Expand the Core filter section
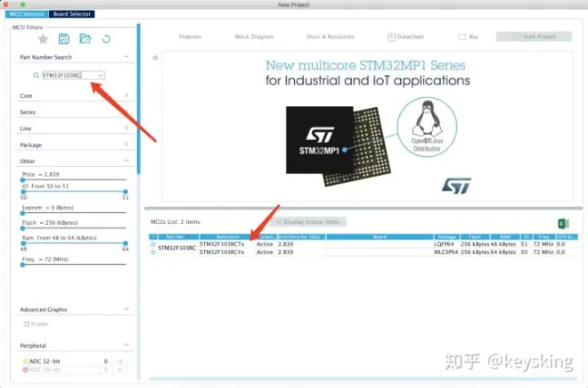This screenshot has height=388, width=588. (x=127, y=95)
